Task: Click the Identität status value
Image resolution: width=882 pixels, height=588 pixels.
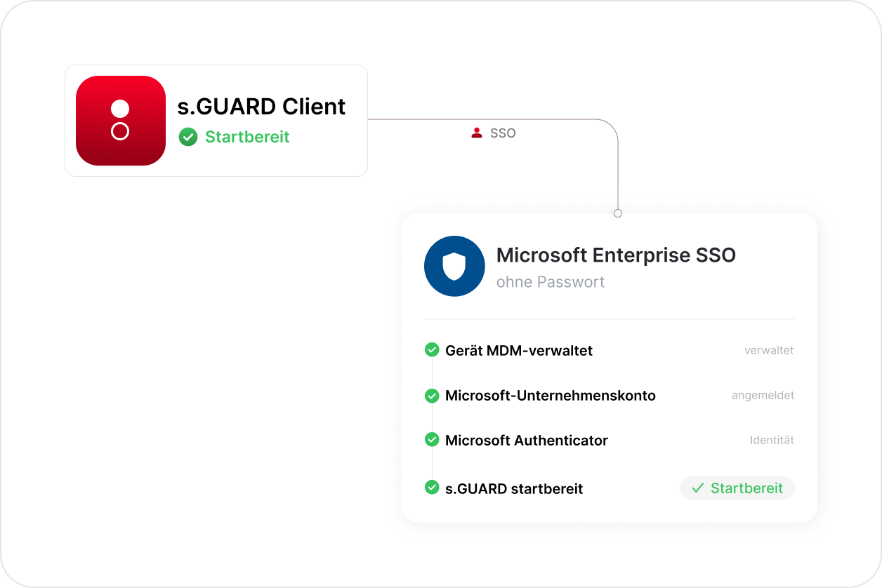Action: tap(772, 441)
